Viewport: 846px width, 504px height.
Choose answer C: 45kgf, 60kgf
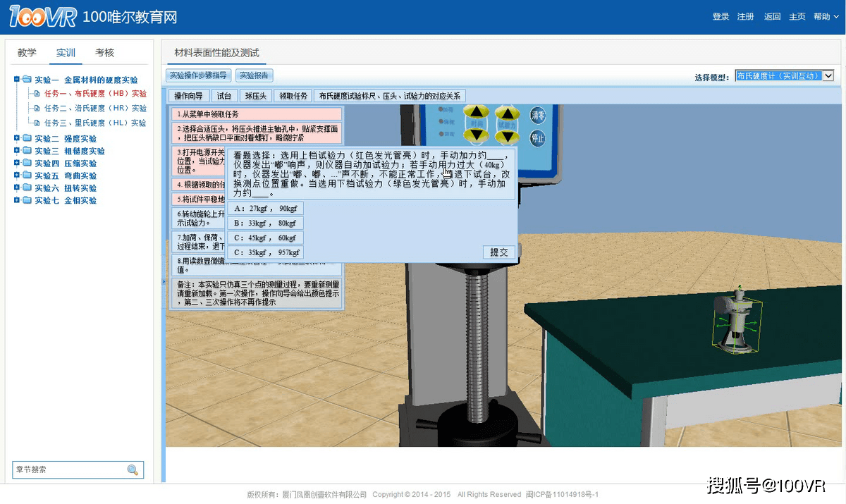pyautogui.click(x=265, y=238)
